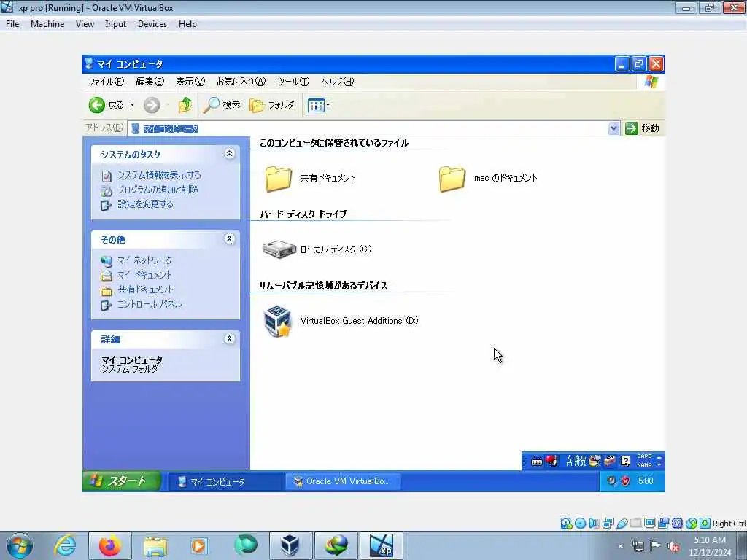
Task: Open the ファイル(F) menu
Action: [106, 82]
